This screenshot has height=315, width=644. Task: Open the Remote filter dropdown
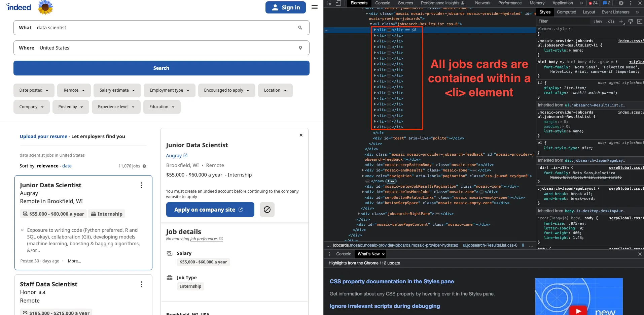(74, 90)
